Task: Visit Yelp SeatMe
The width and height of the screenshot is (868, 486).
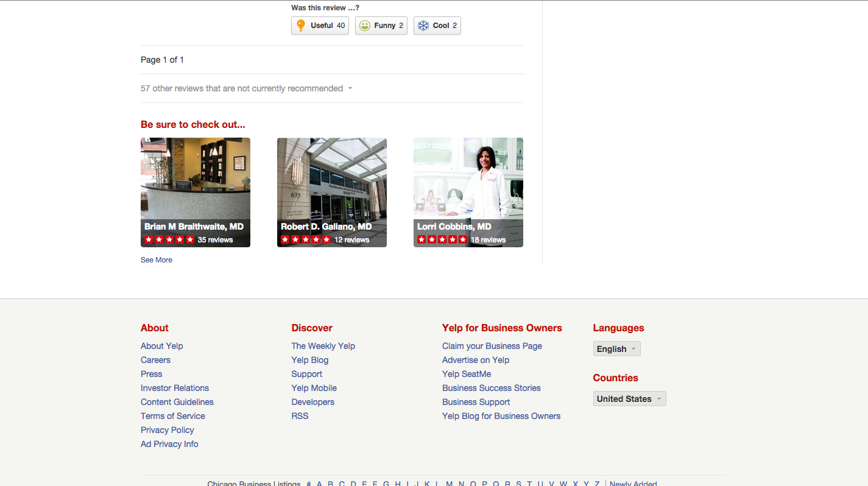Action: (x=467, y=374)
